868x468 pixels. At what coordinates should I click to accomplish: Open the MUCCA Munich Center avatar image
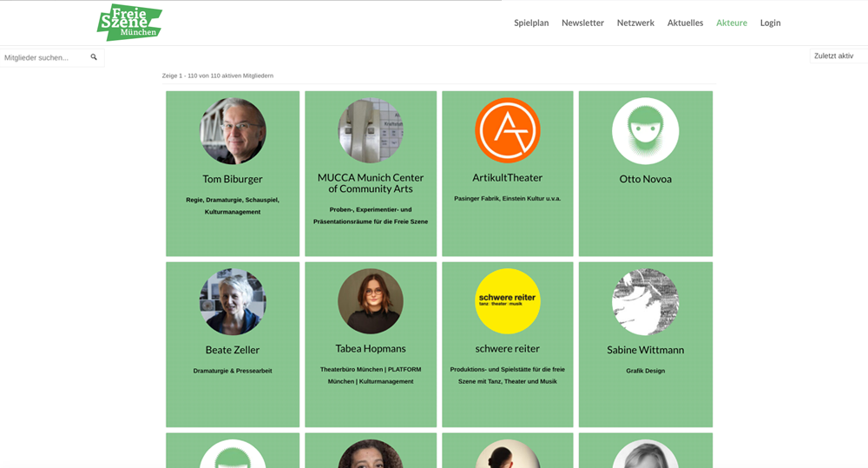(371, 131)
